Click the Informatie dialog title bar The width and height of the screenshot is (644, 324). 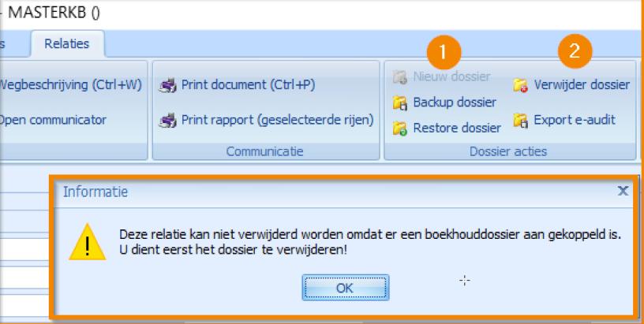tap(316, 192)
